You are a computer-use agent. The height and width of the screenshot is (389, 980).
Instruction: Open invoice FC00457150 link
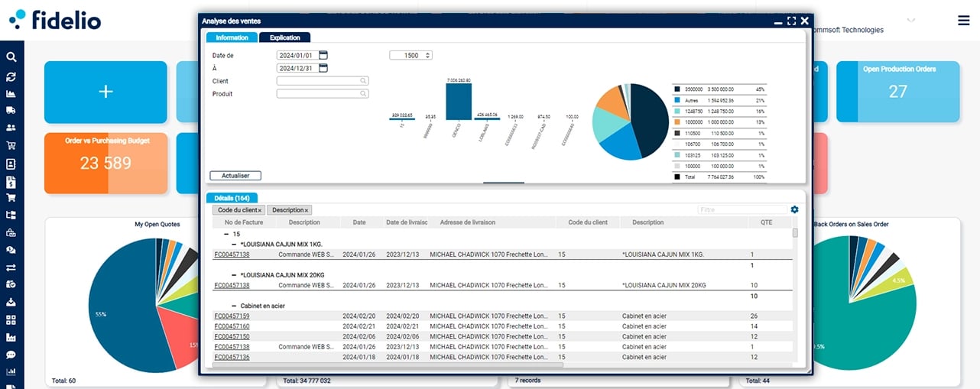(x=232, y=336)
